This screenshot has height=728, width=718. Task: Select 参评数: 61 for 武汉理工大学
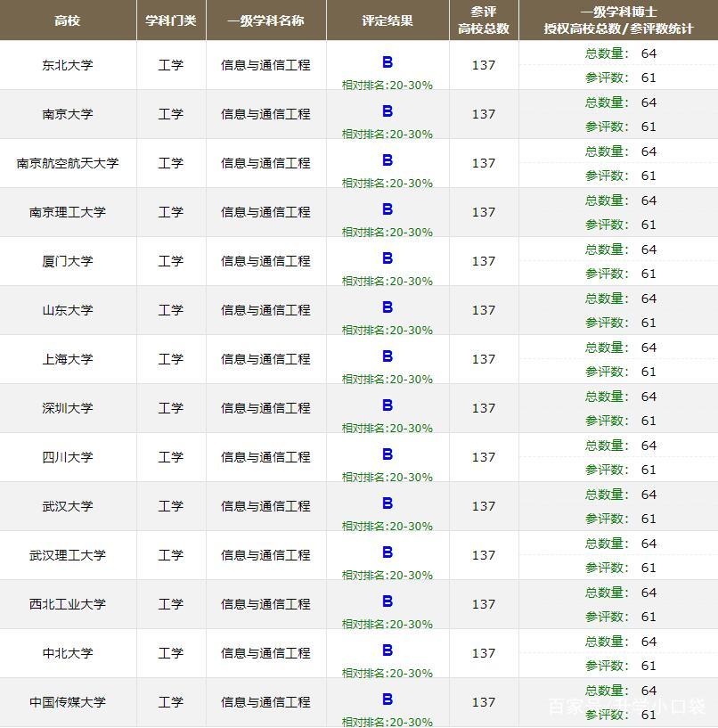coord(621,568)
